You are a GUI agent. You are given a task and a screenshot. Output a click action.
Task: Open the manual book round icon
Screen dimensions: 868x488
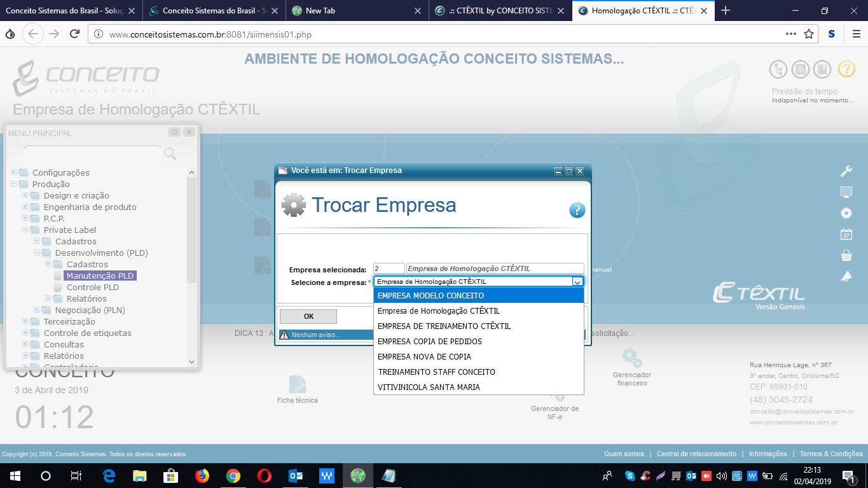point(823,69)
